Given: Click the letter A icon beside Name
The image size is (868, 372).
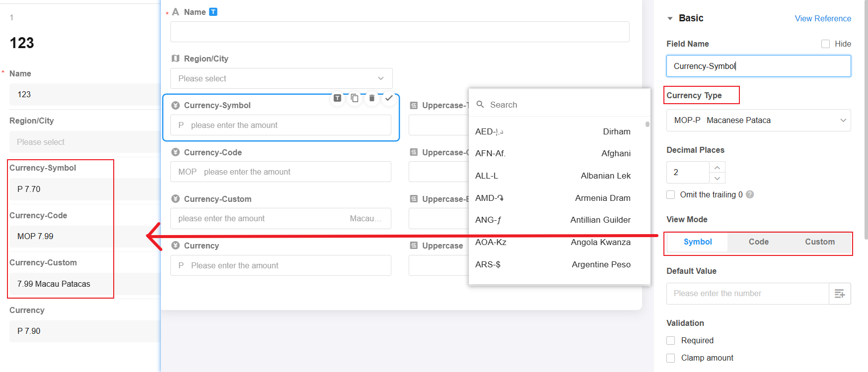Looking at the screenshot, I should tap(175, 12).
